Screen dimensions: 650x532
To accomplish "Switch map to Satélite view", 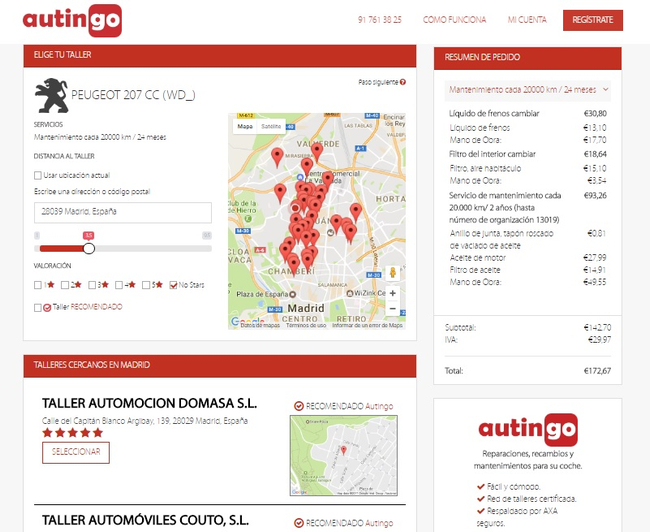I will click(x=271, y=126).
